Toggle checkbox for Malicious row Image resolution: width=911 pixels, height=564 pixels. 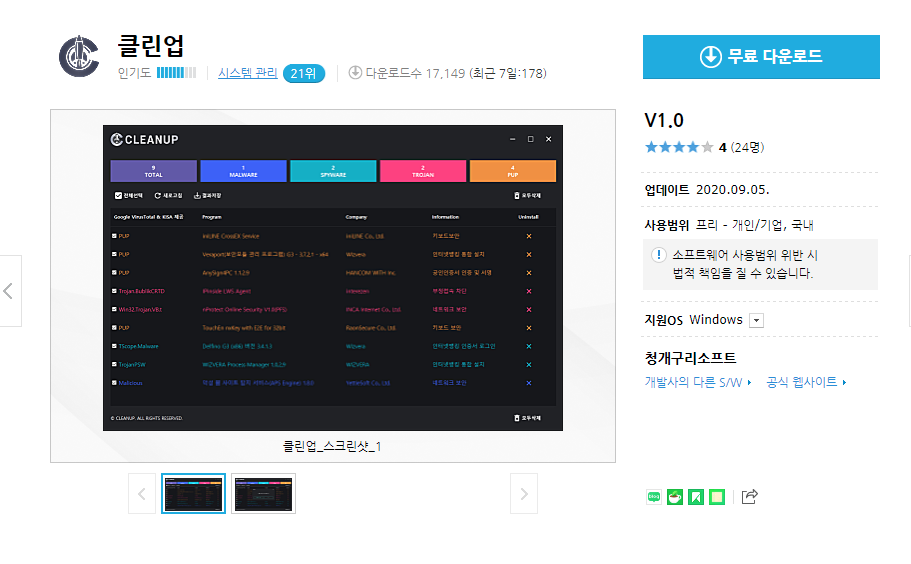pyautogui.click(x=114, y=383)
